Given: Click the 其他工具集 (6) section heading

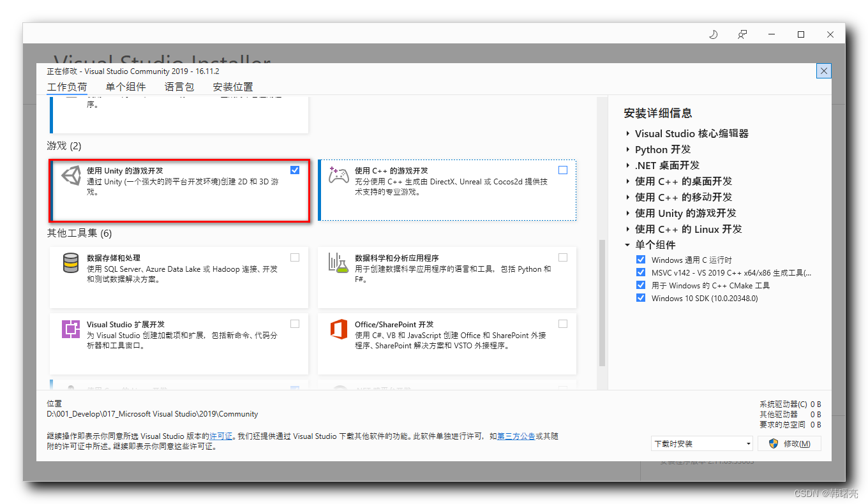Looking at the screenshot, I should click(x=79, y=233).
